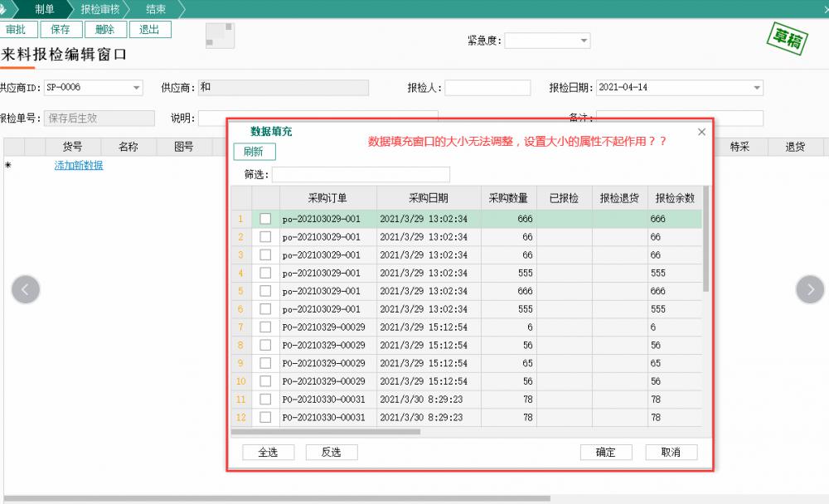This screenshot has height=504, width=829.
Task: Select row number 12 in the grid
Action: click(x=241, y=417)
